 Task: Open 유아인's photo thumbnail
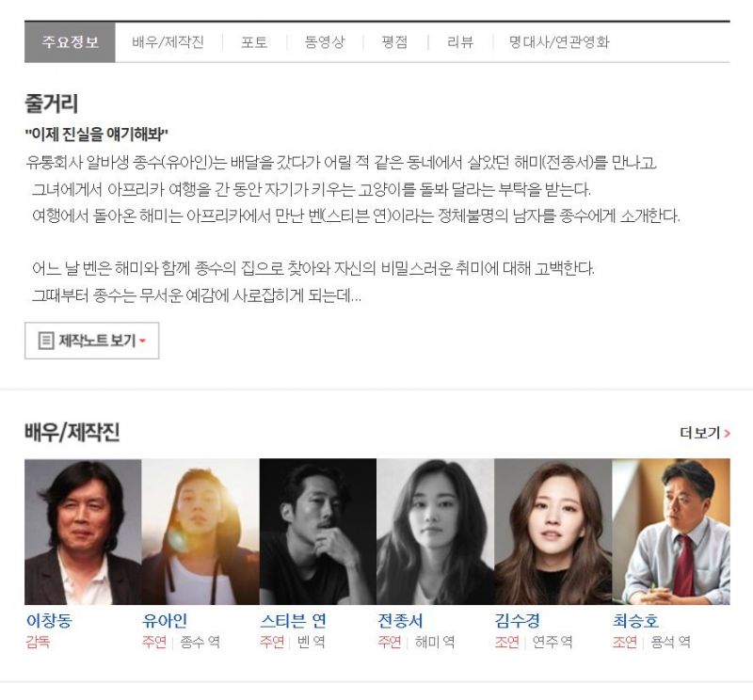click(x=200, y=532)
